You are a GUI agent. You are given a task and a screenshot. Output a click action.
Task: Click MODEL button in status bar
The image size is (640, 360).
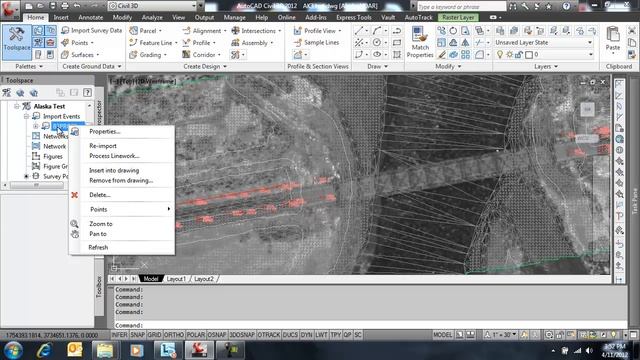(x=442, y=335)
